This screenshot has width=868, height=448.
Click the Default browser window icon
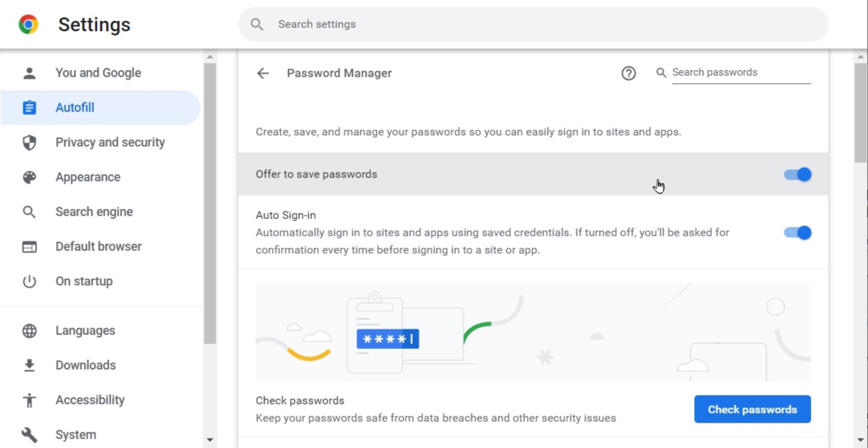click(x=30, y=246)
